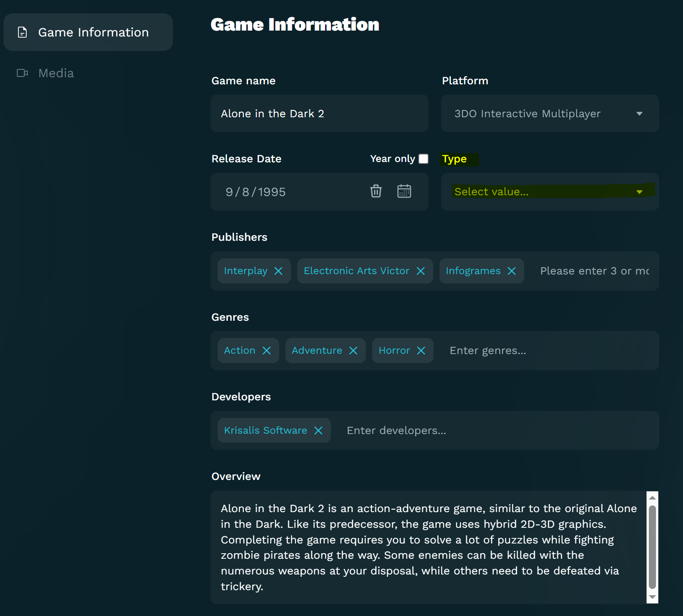Viewport: 683px width, 616px height.
Task: Select the Krisalis Software tag text
Action: click(265, 431)
